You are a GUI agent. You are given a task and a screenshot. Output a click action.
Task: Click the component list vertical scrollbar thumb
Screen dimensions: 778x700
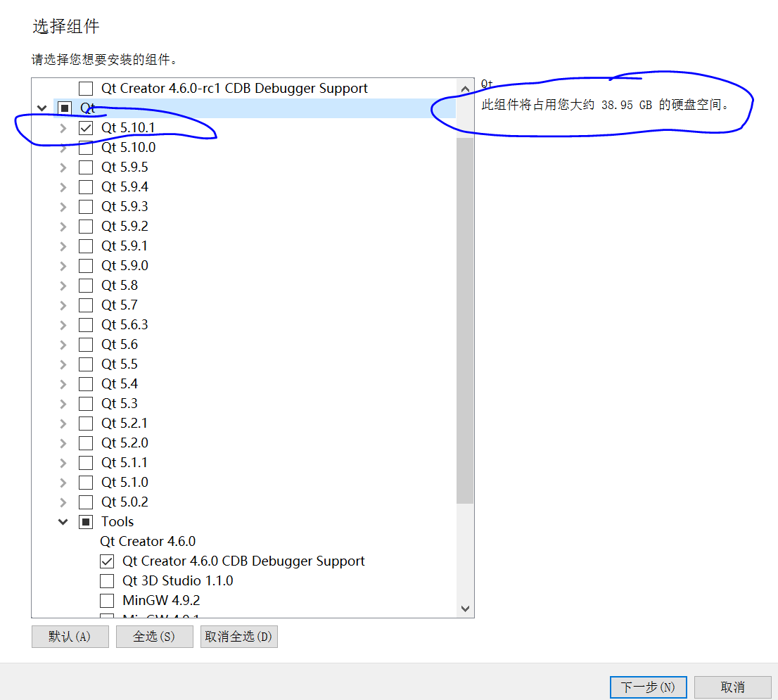click(x=465, y=321)
